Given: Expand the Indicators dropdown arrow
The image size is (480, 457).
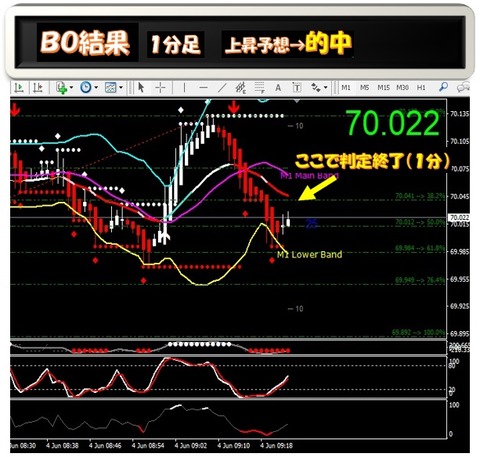Looking at the screenshot, I should [71, 88].
